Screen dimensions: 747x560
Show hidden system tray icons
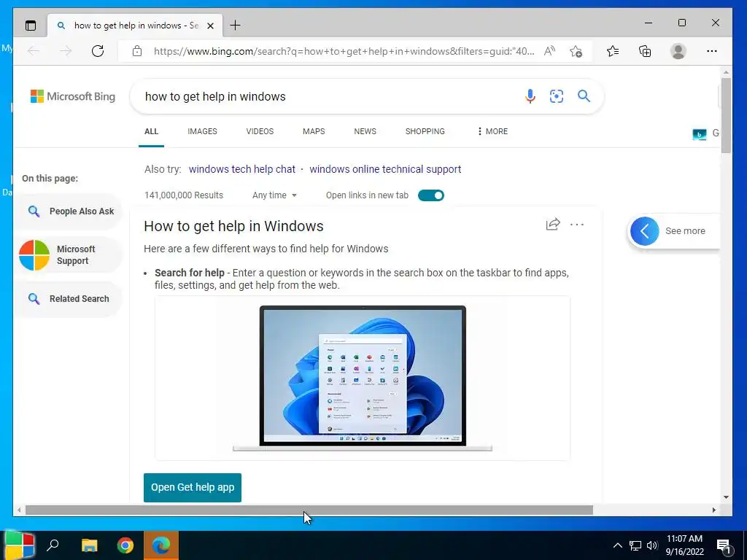coord(617,545)
